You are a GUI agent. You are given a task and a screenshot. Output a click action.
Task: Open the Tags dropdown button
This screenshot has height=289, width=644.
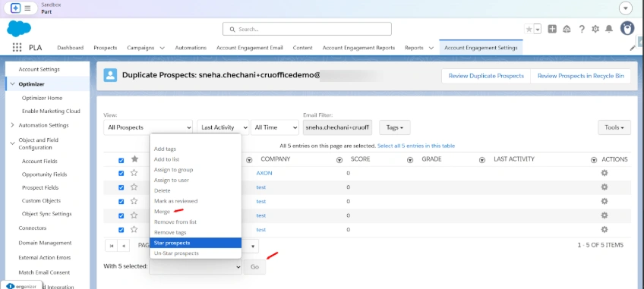coord(395,127)
